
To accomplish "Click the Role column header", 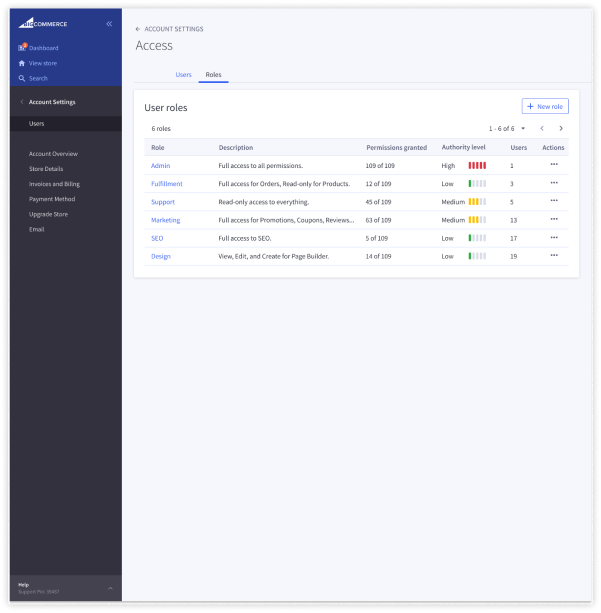I will (158, 147).
